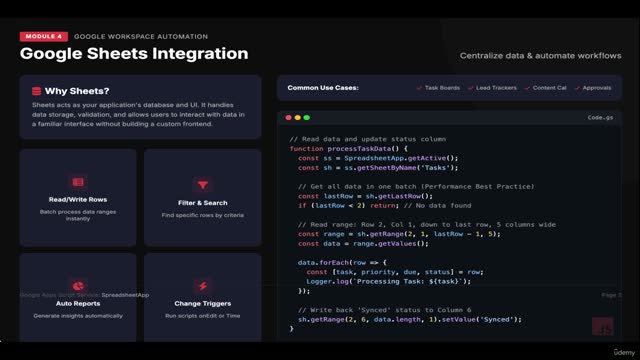Click the sh.getRange(2, 1, lastRow - 1, 5) line
This screenshot has width=640, height=360.
click(x=399, y=234)
